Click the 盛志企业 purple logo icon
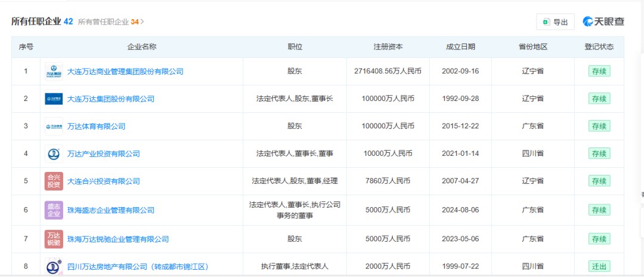The image size is (644, 277). [54, 210]
